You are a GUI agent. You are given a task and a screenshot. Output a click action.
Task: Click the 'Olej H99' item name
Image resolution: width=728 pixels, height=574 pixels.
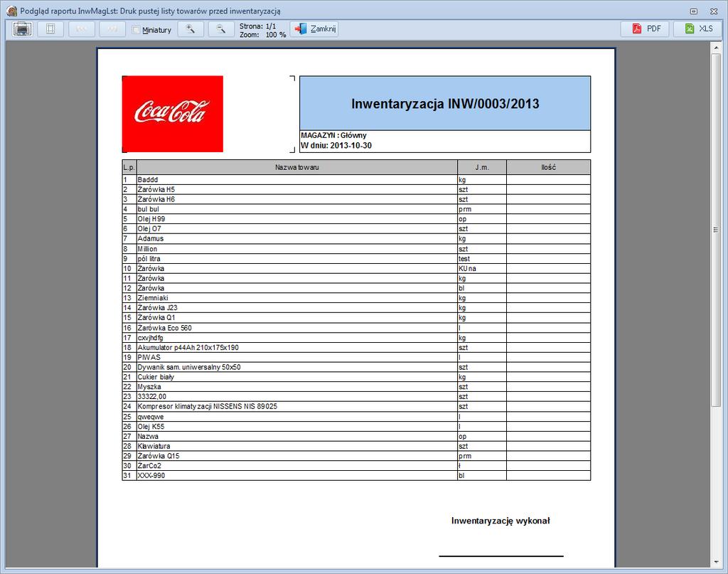[x=151, y=219]
